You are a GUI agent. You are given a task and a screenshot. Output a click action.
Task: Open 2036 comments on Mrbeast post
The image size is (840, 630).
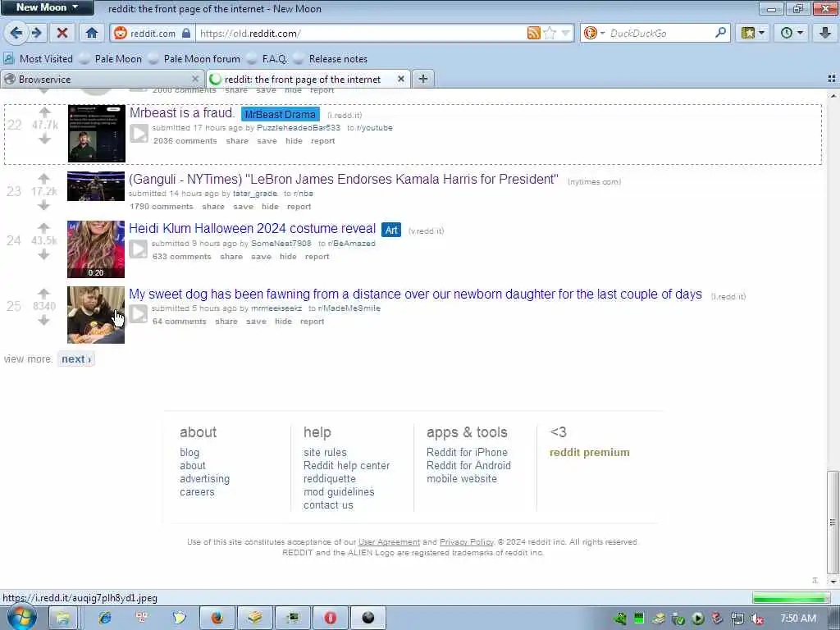(x=185, y=141)
